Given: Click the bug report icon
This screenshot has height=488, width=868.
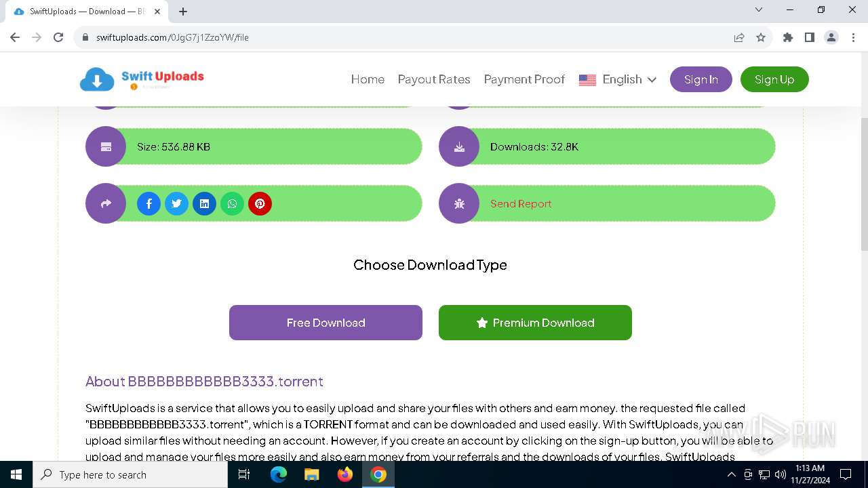Looking at the screenshot, I should (459, 203).
